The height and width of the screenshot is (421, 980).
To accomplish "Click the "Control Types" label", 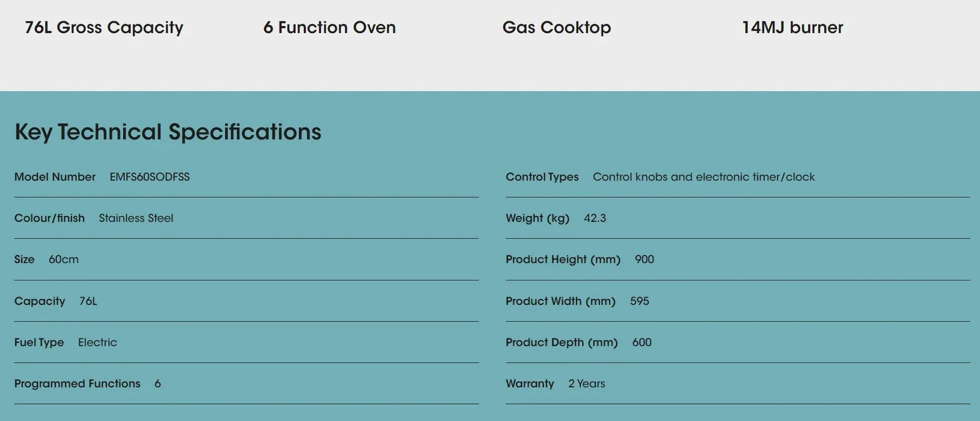I will (x=542, y=177).
